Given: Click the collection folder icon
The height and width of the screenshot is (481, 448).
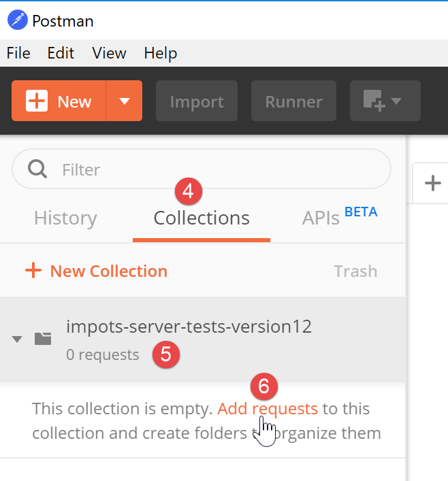Looking at the screenshot, I should click(43, 338).
